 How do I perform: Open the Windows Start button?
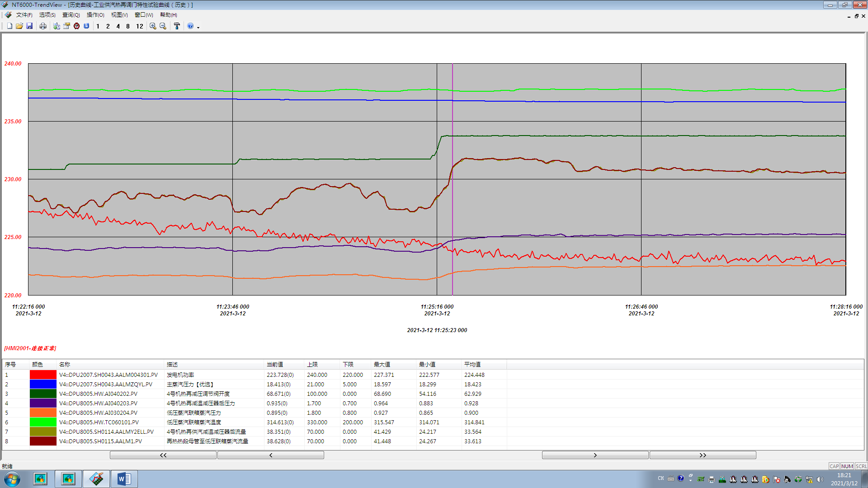[12, 479]
